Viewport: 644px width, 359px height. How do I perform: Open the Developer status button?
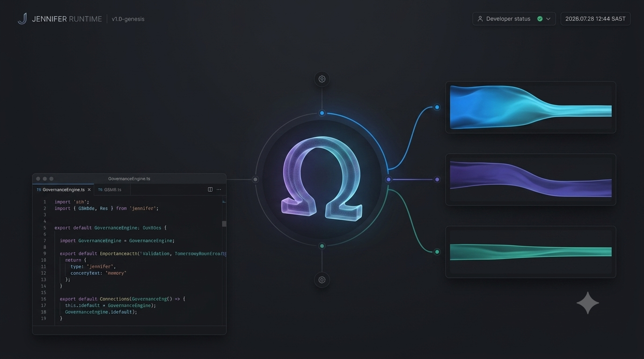pyautogui.click(x=514, y=19)
